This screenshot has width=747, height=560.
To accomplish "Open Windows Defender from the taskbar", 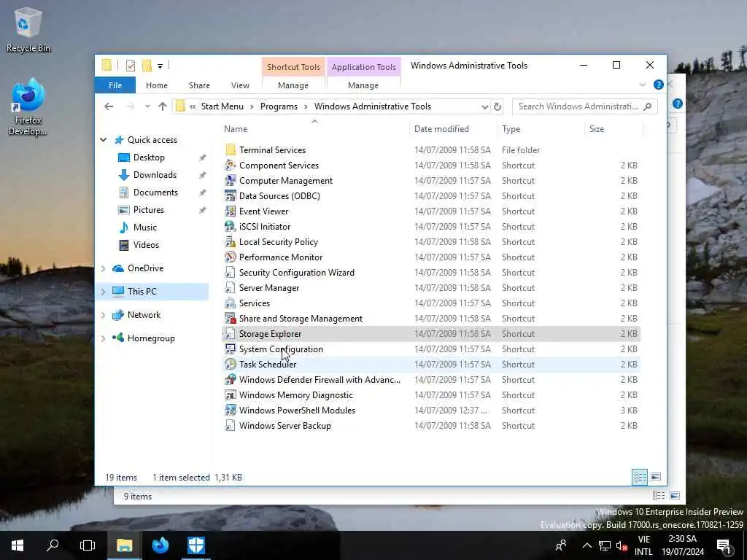I will pos(196,545).
